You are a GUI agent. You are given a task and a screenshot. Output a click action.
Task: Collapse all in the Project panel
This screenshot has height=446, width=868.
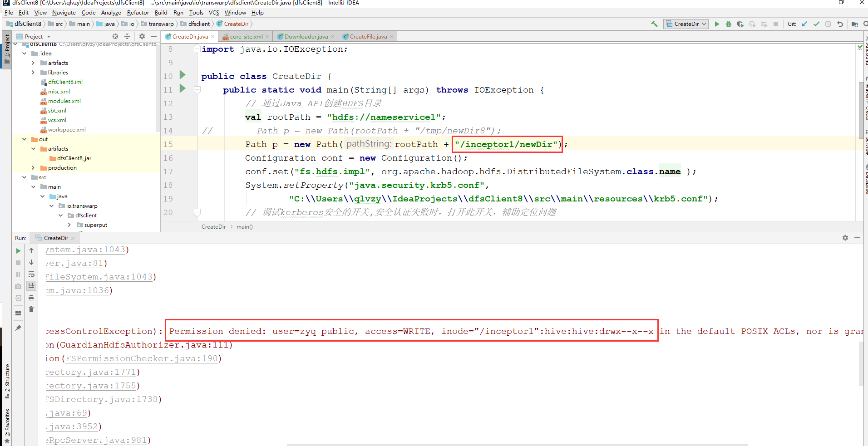[127, 36]
